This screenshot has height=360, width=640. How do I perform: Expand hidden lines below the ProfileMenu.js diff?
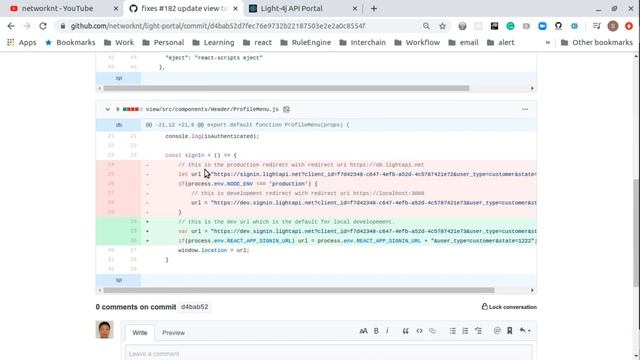(119, 280)
